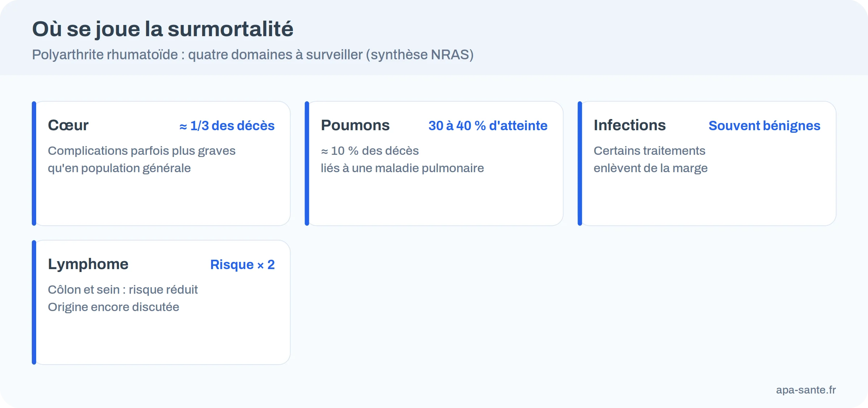Click 'Côlon et sein : risque réduit' line
The image size is (868, 408).
click(x=123, y=289)
